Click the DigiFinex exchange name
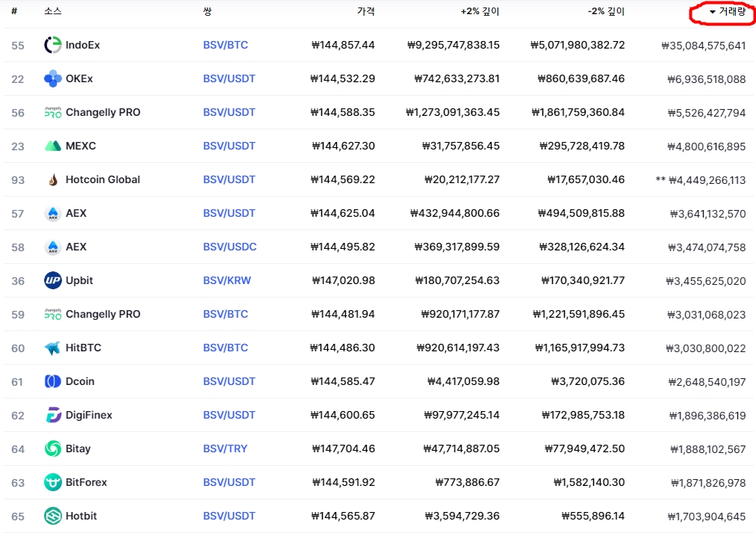Image resolution: width=756 pixels, height=536 pixels. tap(89, 415)
